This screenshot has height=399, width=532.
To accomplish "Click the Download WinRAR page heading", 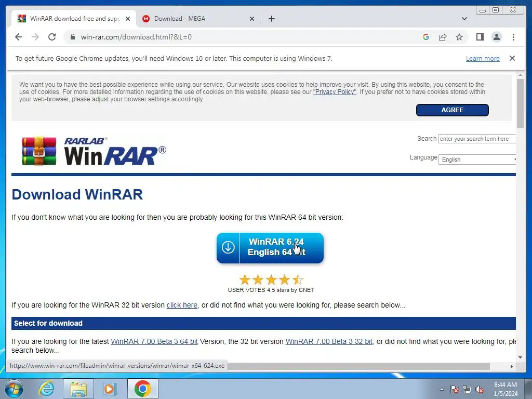I will [x=77, y=194].
